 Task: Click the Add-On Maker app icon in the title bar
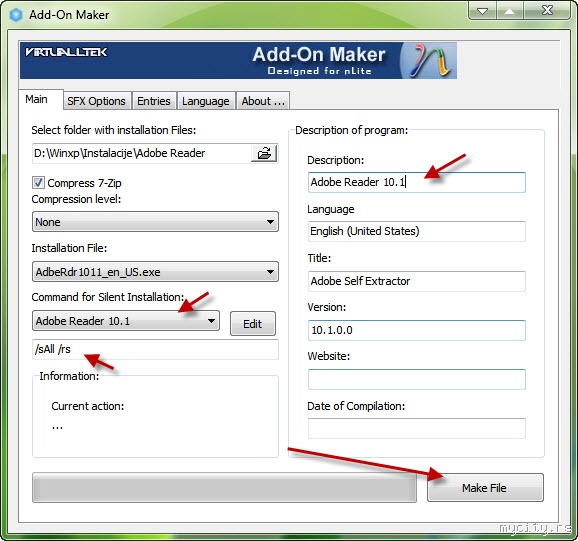click(x=16, y=15)
